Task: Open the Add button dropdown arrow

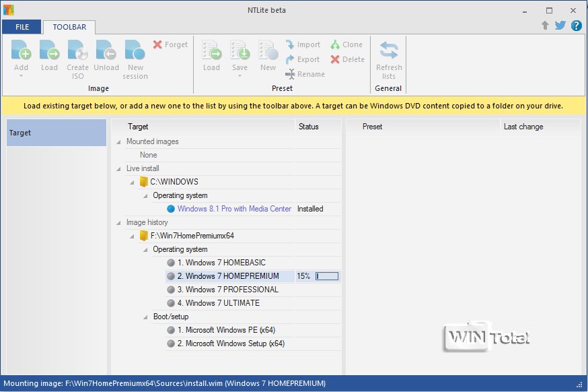Action: (x=21, y=76)
